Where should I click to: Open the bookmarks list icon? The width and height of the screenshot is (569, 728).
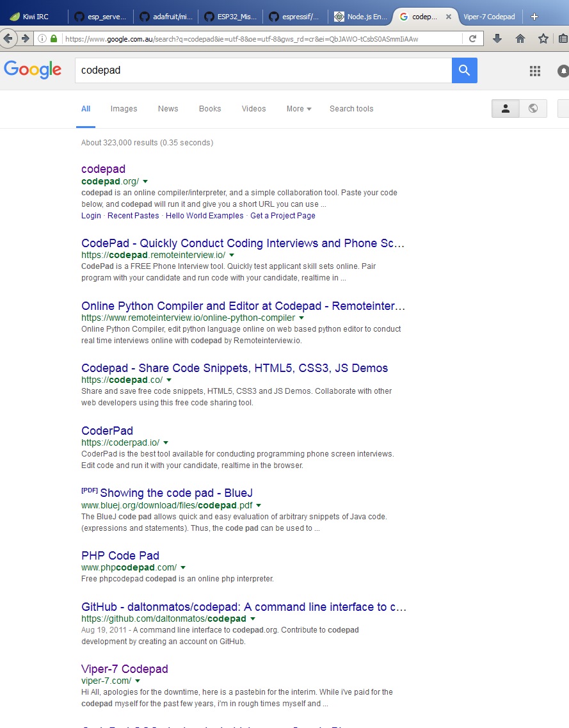pyautogui.click(x=563, y=38)
